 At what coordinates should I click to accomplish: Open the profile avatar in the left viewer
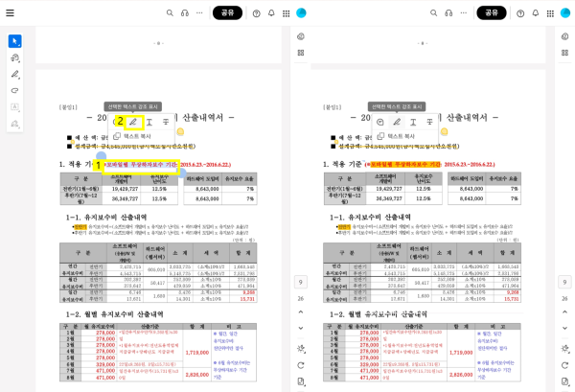click(x=301, y=12)
